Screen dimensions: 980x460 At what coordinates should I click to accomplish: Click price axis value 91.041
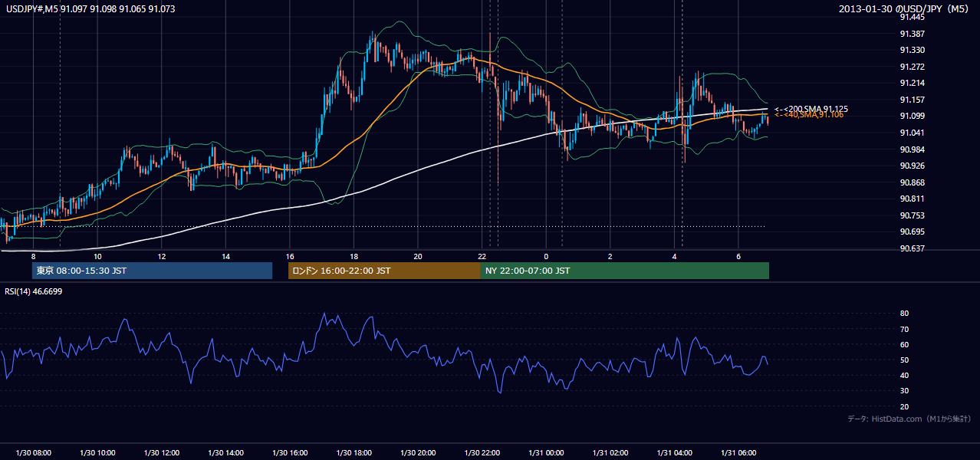(x=911, y=133)
